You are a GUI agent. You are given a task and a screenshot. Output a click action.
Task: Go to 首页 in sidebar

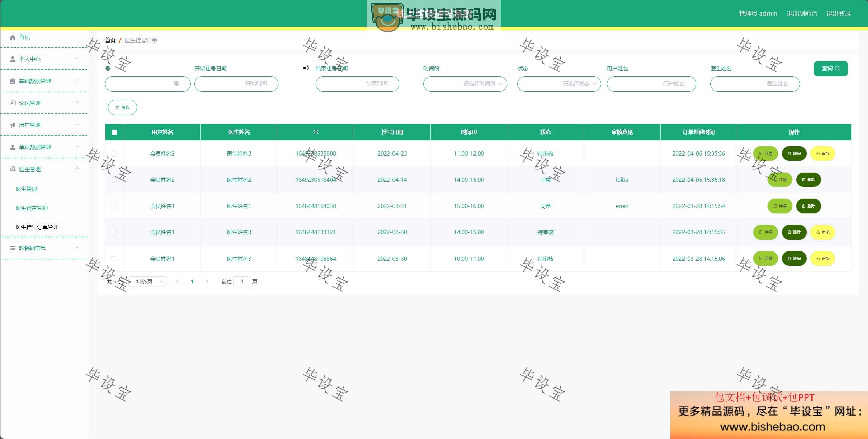(x=25, y=37)
